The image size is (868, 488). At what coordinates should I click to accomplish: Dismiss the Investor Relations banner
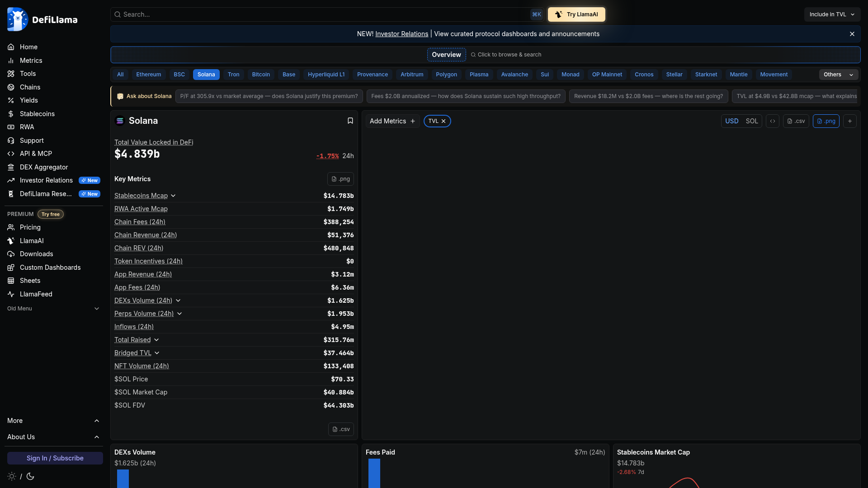coord(852,34)
